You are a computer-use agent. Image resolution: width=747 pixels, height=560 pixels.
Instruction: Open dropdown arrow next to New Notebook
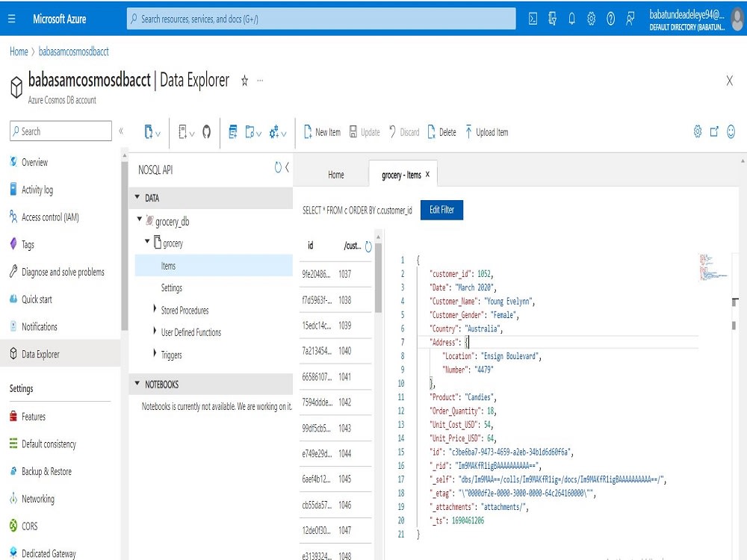(x=192, y=134)
